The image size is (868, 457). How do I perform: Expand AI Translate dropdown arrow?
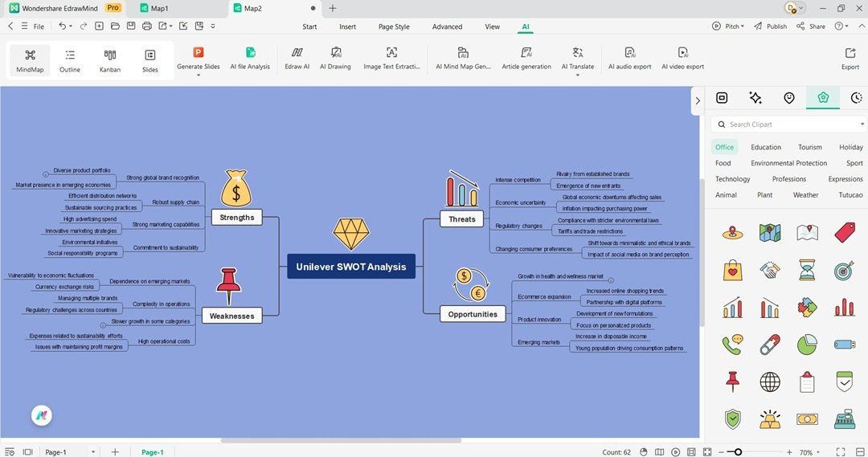coord(577,75)
